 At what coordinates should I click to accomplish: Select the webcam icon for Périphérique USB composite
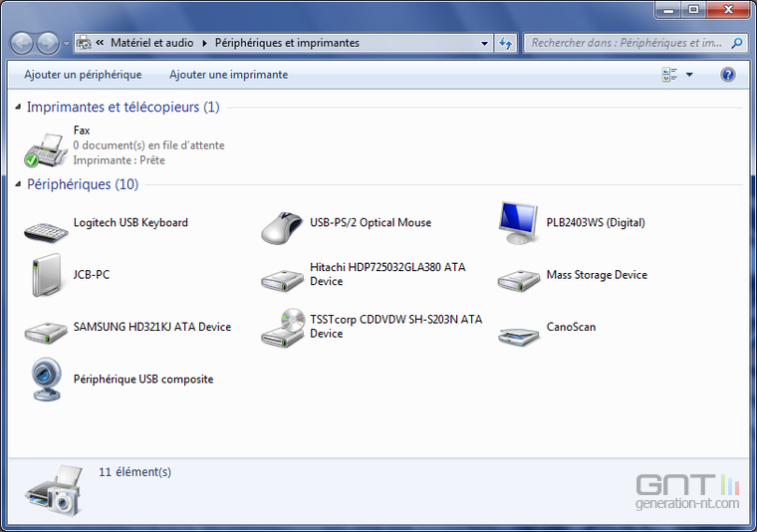click(47, 380)
